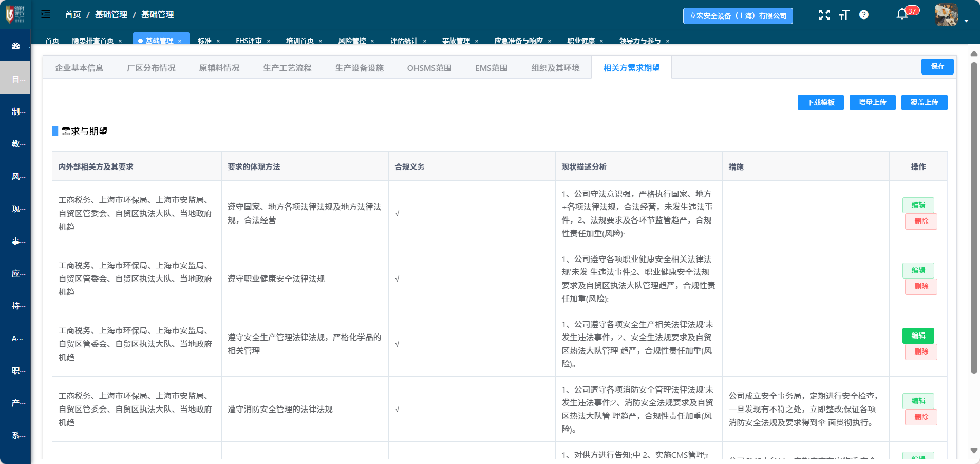Image resolution: width=980 pixels, height=464 pixels.
Task: Expand the 持… sidebar menu item
Action: tap(15, 306)
